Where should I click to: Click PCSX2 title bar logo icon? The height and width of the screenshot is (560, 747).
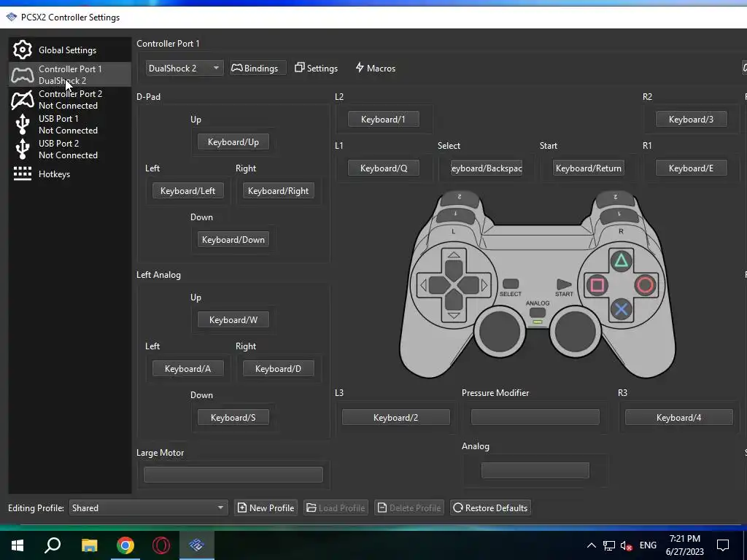(x=12, y=17)
